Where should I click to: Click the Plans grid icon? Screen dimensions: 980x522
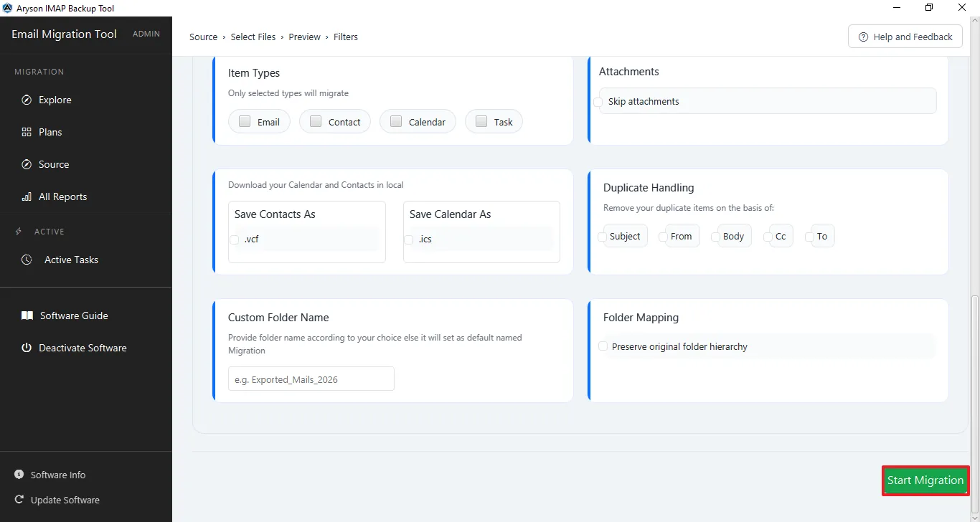pyautogui.click(x=27, y=132)
